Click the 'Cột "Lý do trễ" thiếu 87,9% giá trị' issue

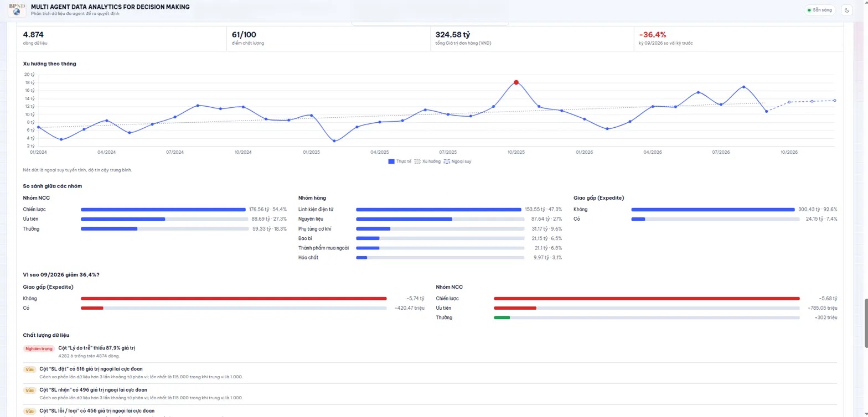(97, 348)
